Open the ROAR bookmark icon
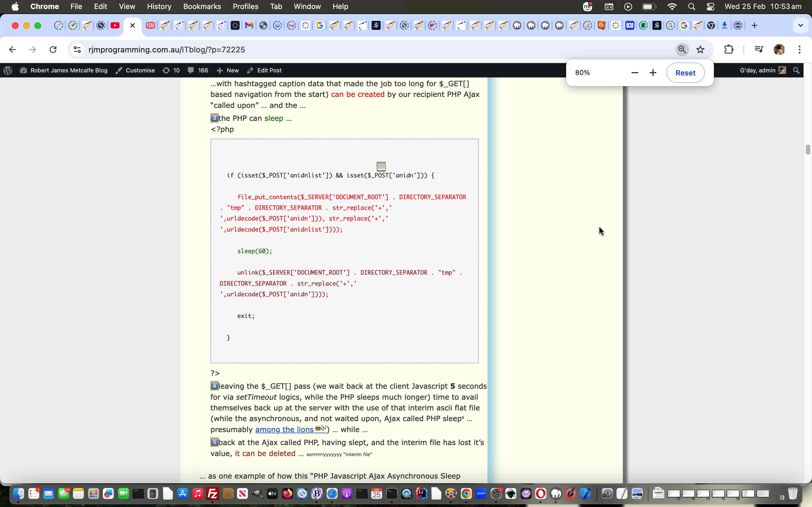The height and width of the screenshot is (507, 812). pos(150,25)
